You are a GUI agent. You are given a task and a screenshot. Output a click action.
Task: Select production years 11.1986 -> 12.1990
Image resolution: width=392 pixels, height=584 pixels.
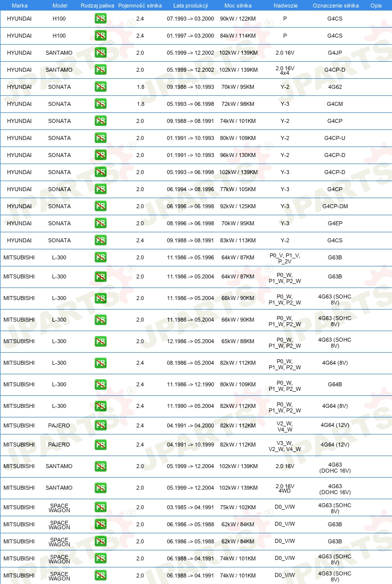click(190, 384)
